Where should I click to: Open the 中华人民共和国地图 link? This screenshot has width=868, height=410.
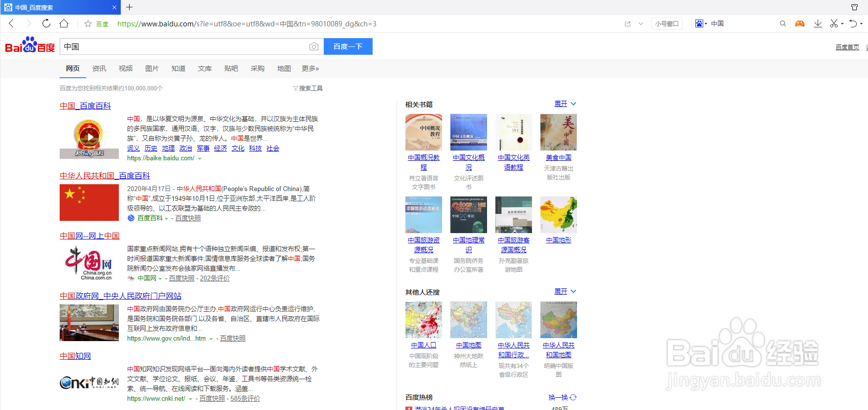[x=558, y=350]
